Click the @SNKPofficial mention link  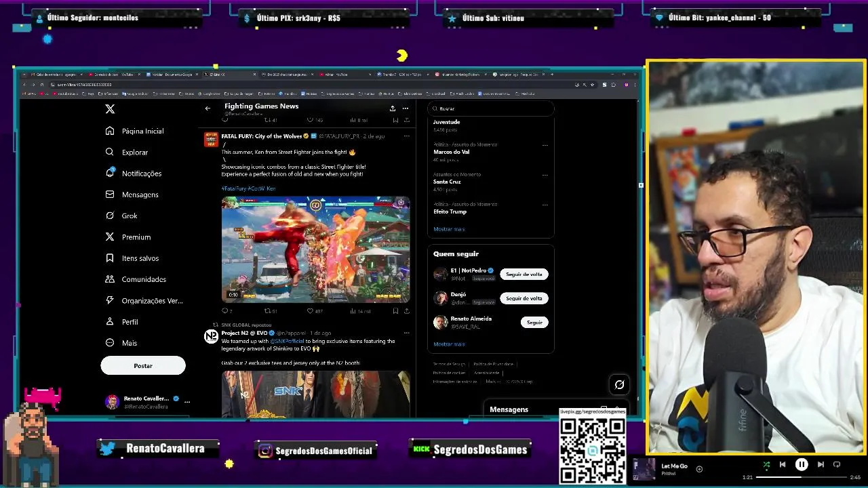pyautogui.click(x=287, y=341)
